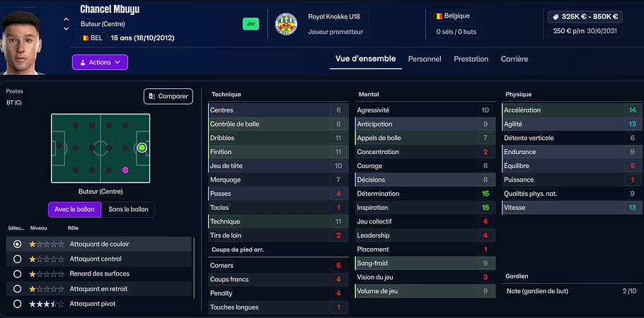Viewport: 644px width, 318px height.
Task: Click the Belgian flag beside Belgique
Action: click(439, 16)
